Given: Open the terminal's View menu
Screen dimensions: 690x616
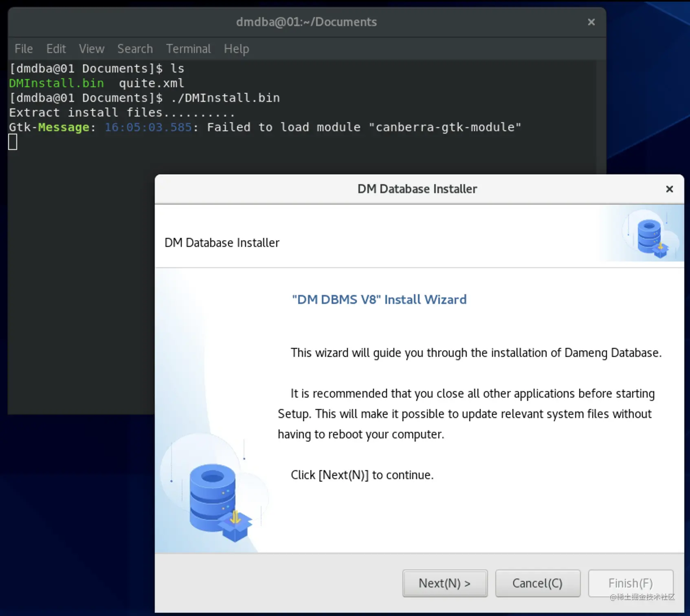Looking at the screenshot, I should pos(92,49).
